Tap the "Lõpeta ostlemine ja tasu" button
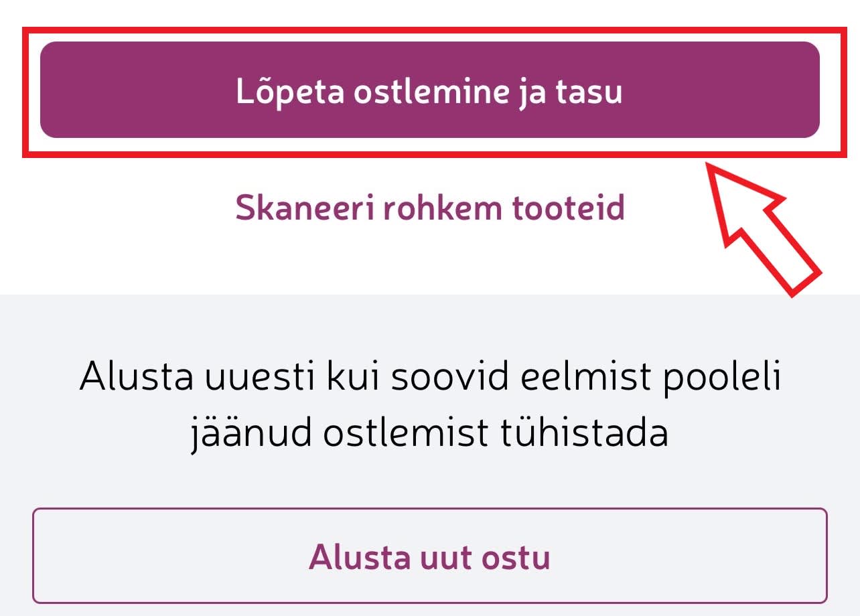Screen dimensions: 860x616 pyautogui.click(x=429, y=90)
